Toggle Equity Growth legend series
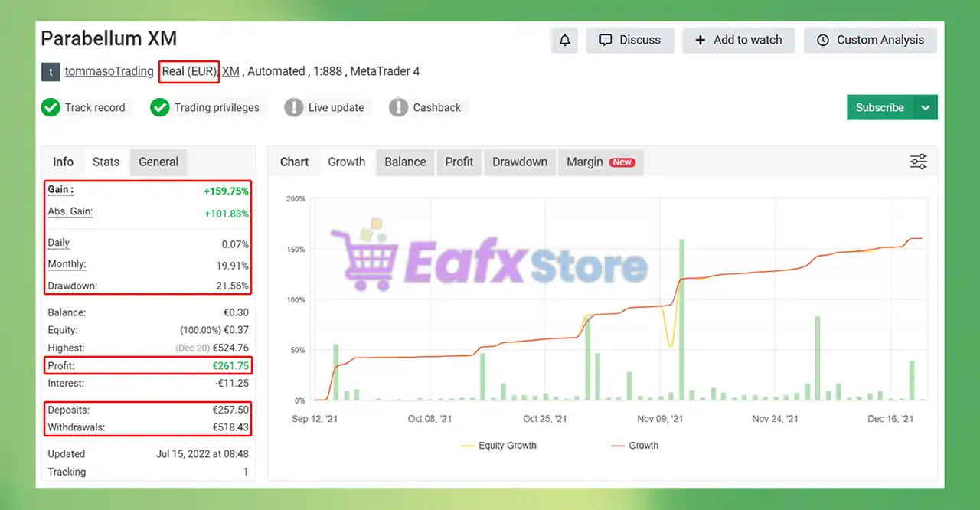Screen dimensions: 980x510 coord(498,446)
